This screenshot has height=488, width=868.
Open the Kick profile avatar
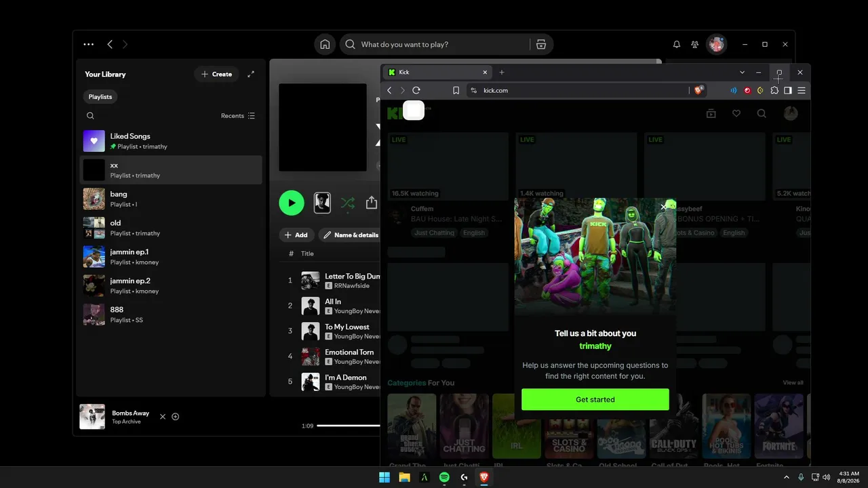[791, 114]
